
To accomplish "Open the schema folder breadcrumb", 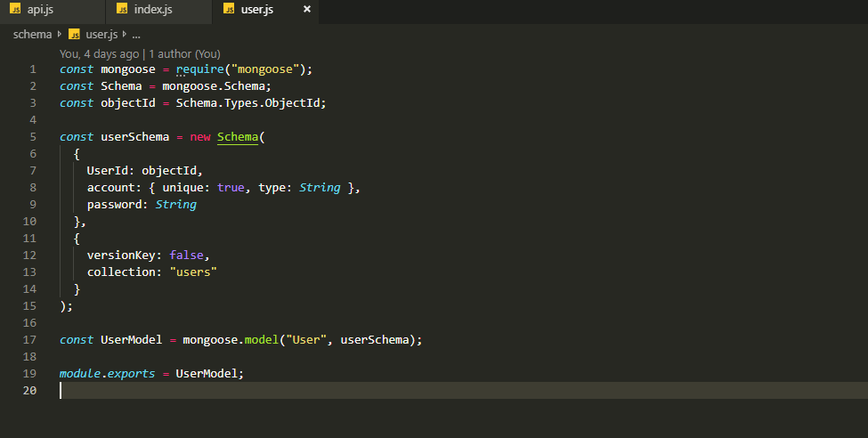I will pyautogui.click(x=32, y=35).
